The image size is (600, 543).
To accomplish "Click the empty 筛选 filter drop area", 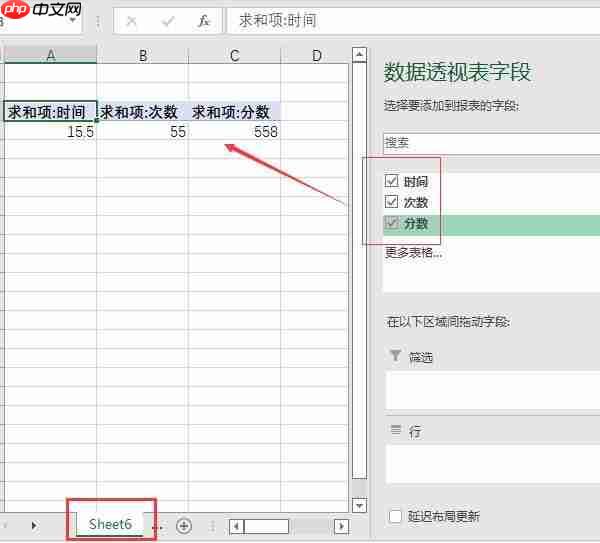I will (x=493, y=391).
